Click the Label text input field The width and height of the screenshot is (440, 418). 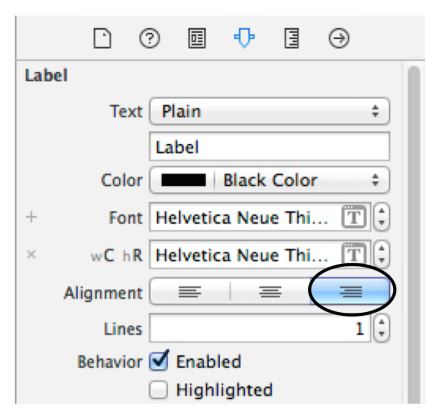coord(269,147)
